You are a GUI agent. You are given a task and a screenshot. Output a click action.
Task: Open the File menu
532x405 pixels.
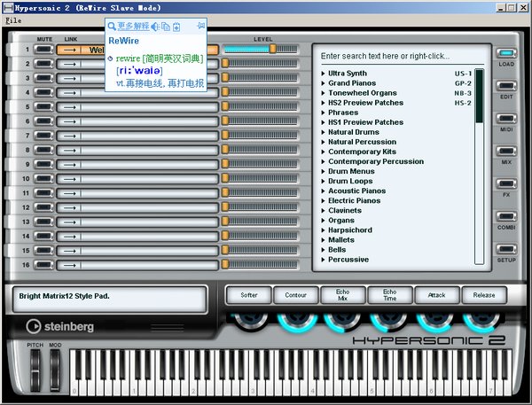pos(13,19)
